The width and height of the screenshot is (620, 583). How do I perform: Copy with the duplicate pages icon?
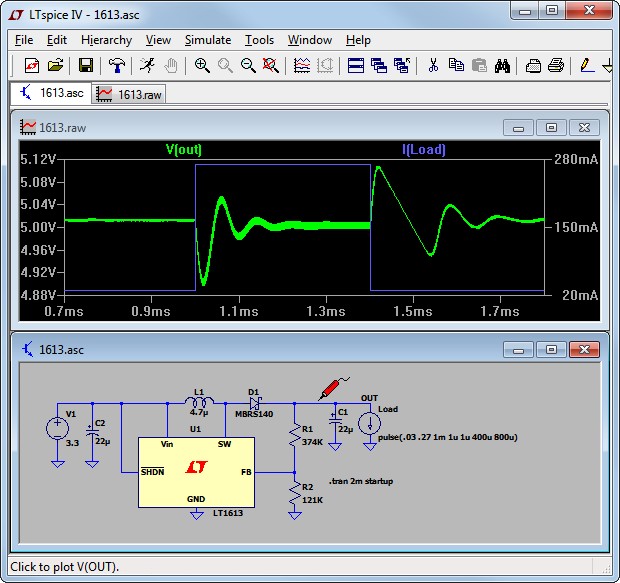click(456, 65)
